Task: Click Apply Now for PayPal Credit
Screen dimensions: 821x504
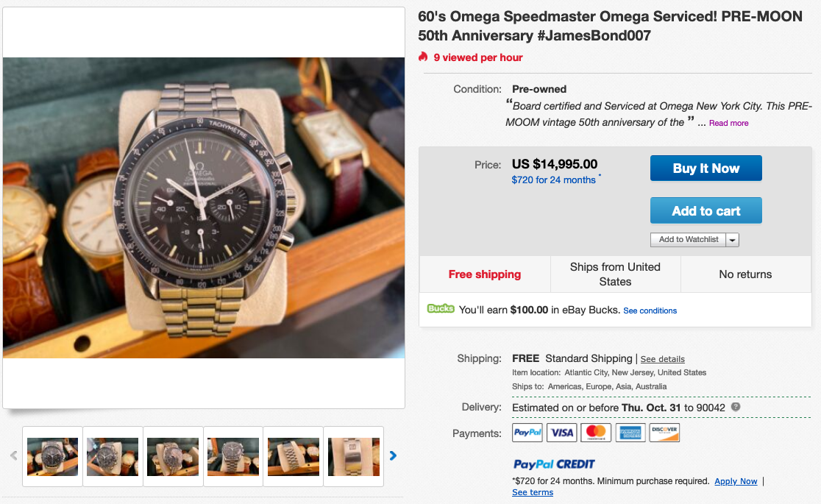Action: click(x=736, y=481)
